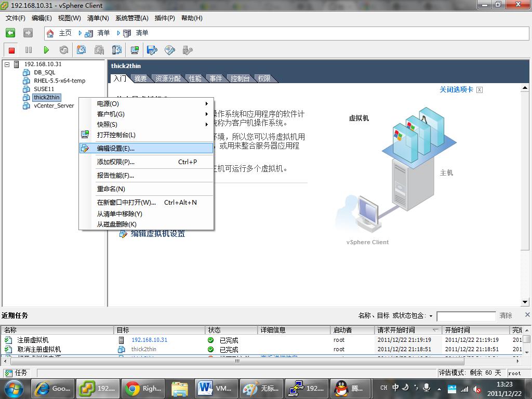Open the filter dropdown arrow beside 名称、目标
The height and width of the screenshot is (399, 532).
coord(431,316)
